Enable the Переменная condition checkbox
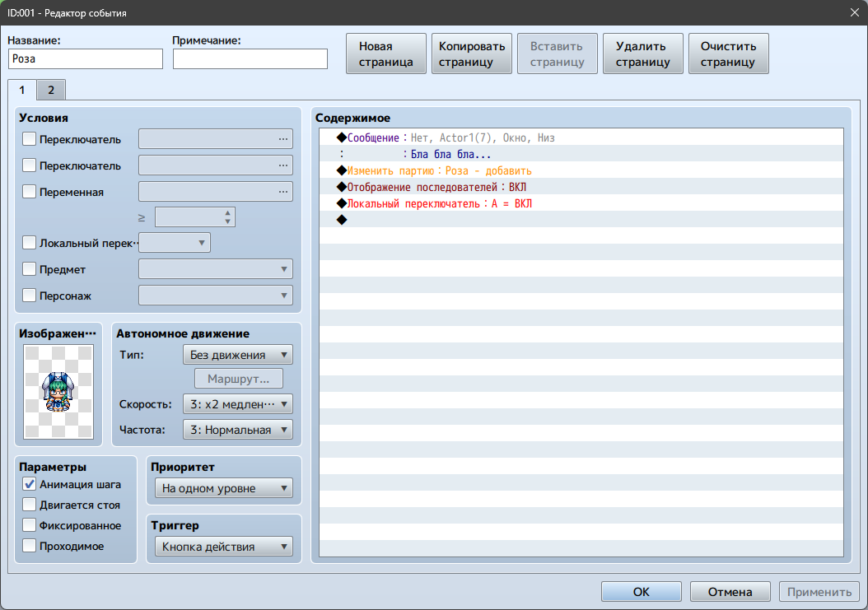868x610 pixels. pyautogui.click(x=30, y=192)
